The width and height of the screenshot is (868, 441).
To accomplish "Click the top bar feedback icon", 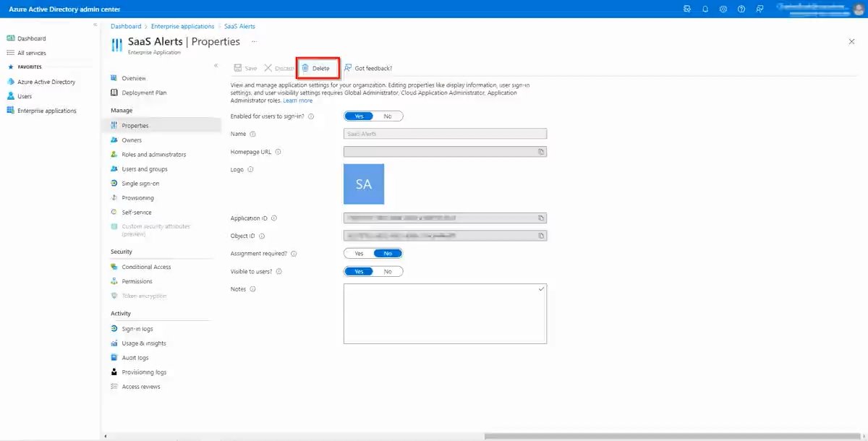I will 759,9.
